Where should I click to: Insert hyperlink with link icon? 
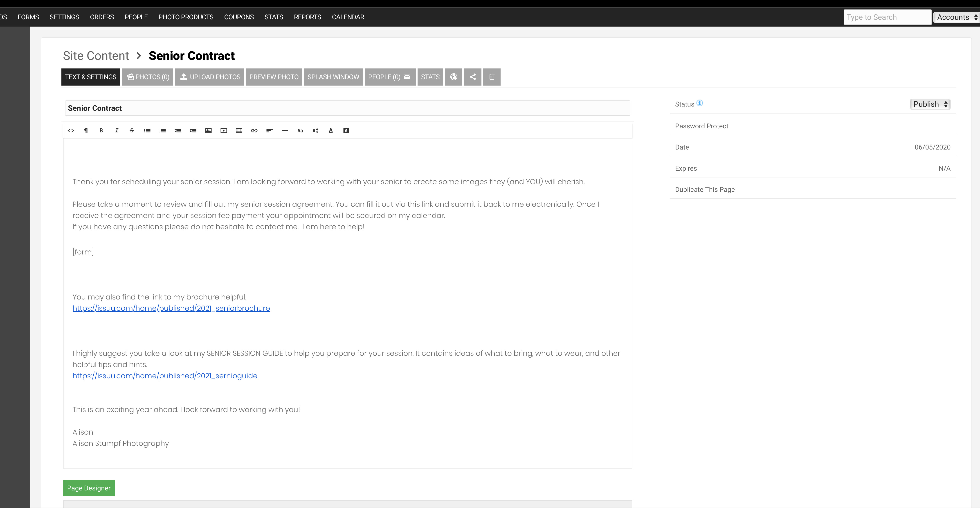click(254, 131)
